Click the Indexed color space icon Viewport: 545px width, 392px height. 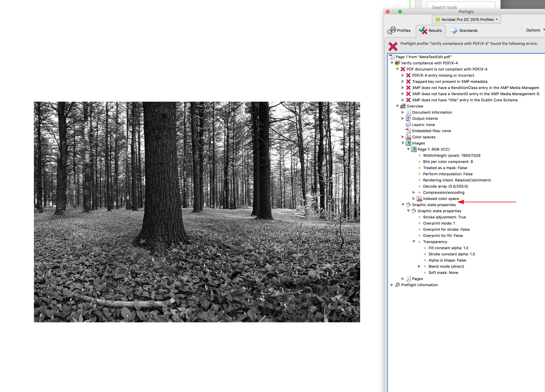point(419,199)
